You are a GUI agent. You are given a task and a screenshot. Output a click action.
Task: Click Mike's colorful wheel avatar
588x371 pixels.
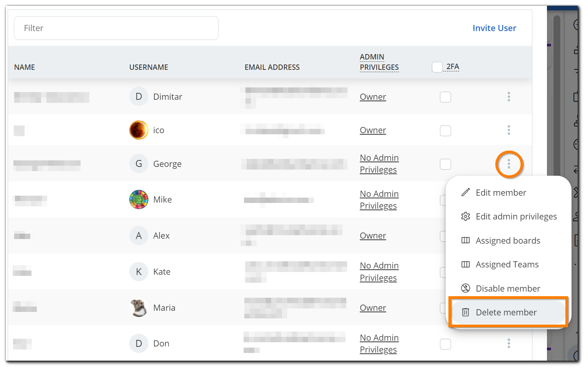(x=138, y=200)
